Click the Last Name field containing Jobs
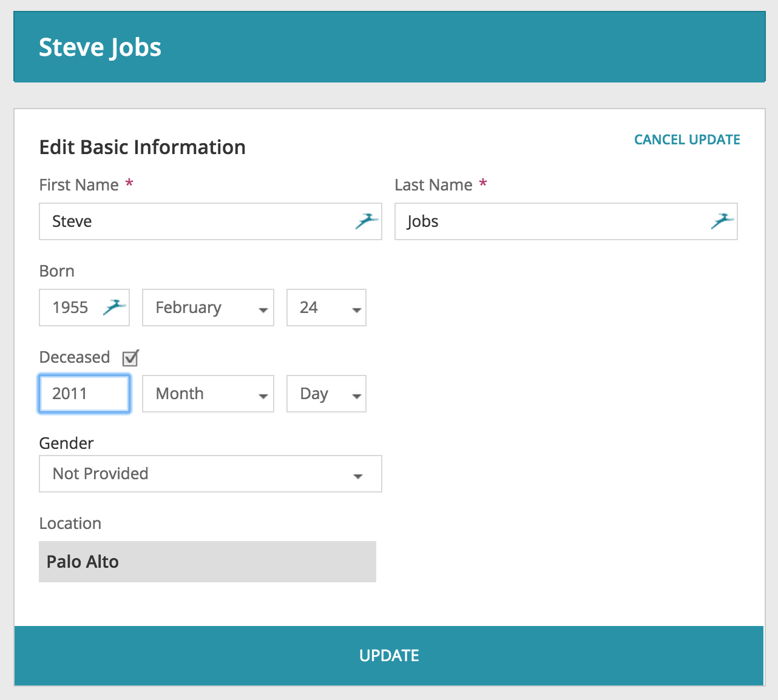 (x=566, y=221)
